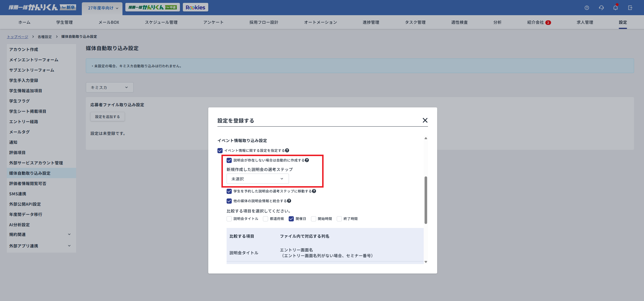Screen dimensions: 644x301
Task: Uncheck the 開催日 comparison checkbox
Action: tap(291, 219)
